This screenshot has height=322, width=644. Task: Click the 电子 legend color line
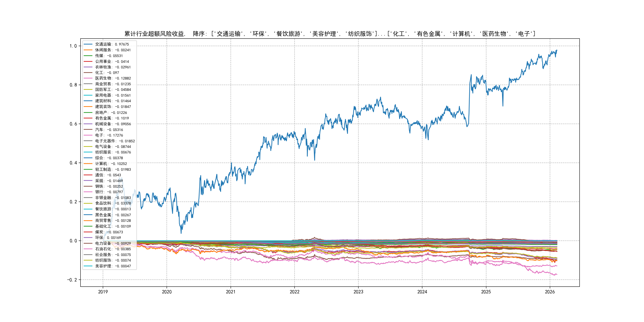tap(88, 135)
